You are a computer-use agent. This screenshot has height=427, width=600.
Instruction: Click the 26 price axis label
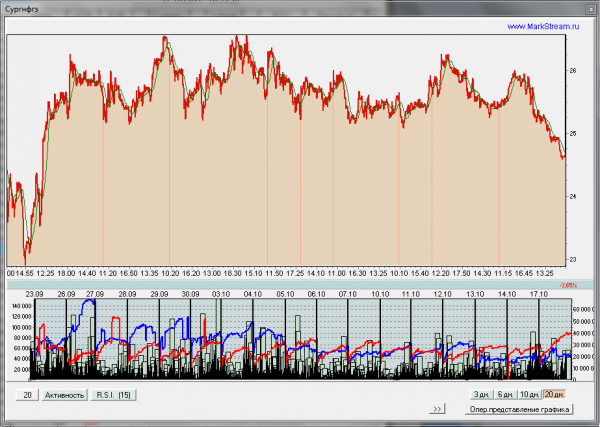(573, 70)
